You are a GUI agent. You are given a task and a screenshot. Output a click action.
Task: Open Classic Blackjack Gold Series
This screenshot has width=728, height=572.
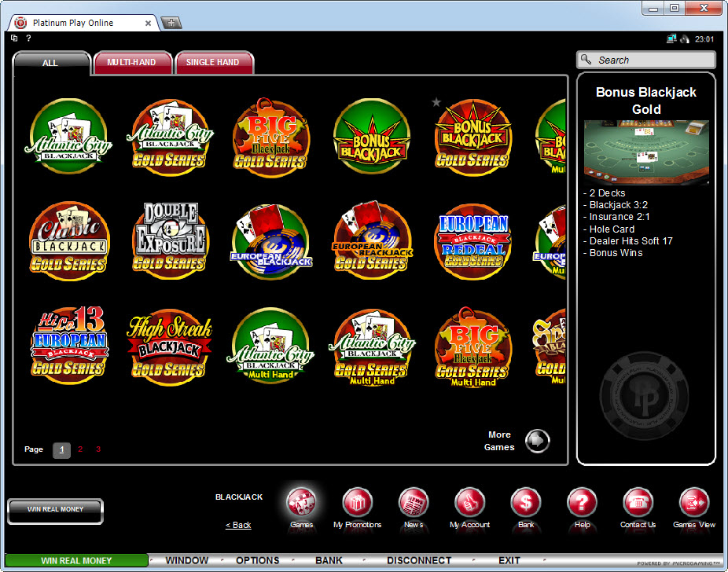click(x=69, y=240)
